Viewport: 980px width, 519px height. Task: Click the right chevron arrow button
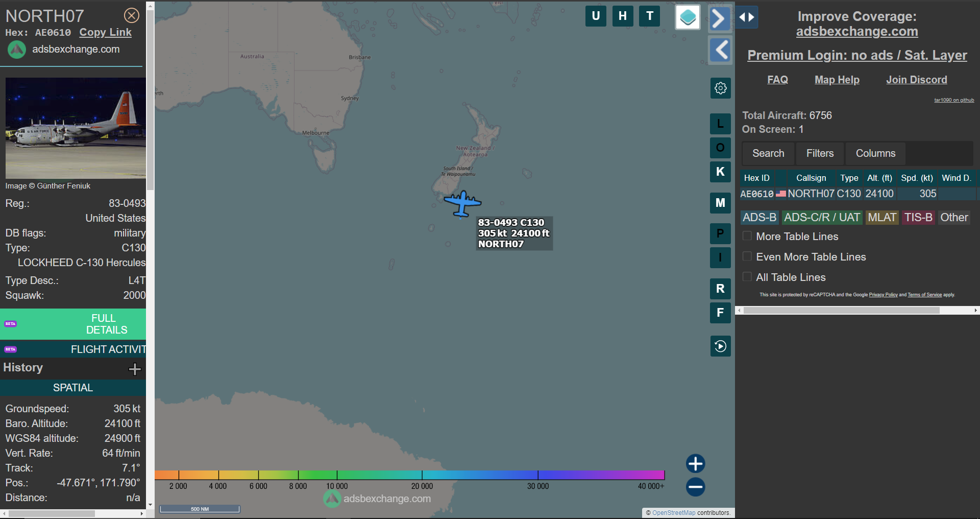tap(720, 19)
